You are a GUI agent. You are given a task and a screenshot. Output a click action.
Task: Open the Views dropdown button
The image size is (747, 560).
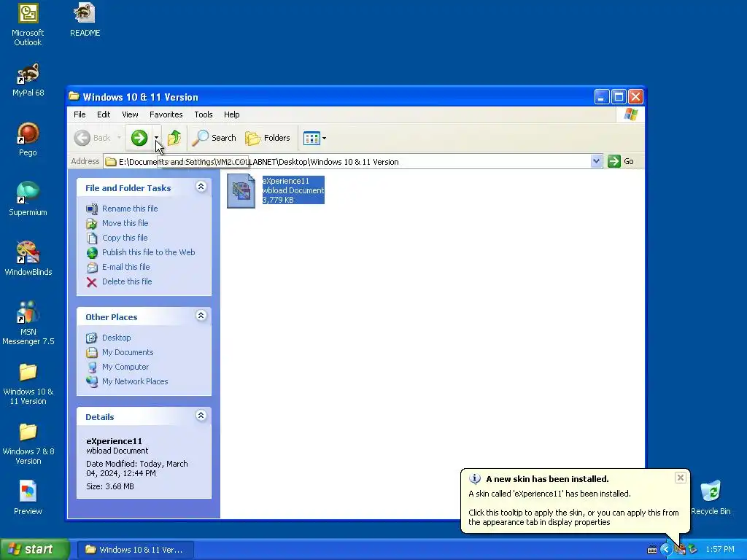click(x=315, y=138)
